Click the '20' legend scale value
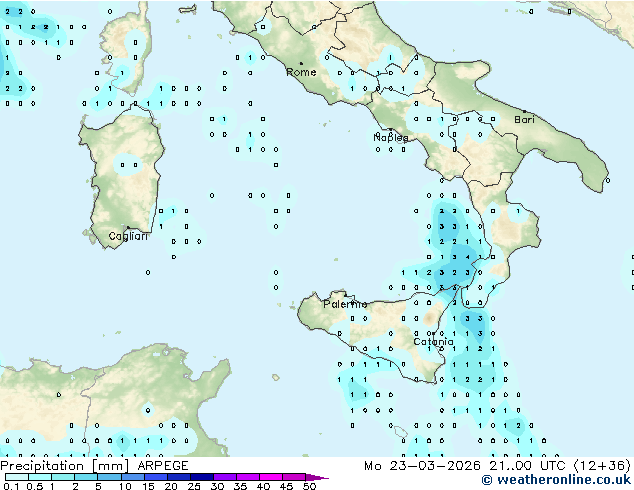The height and width of the screenshot is (490, 634). pyautogui.click(x=171, y=486)
